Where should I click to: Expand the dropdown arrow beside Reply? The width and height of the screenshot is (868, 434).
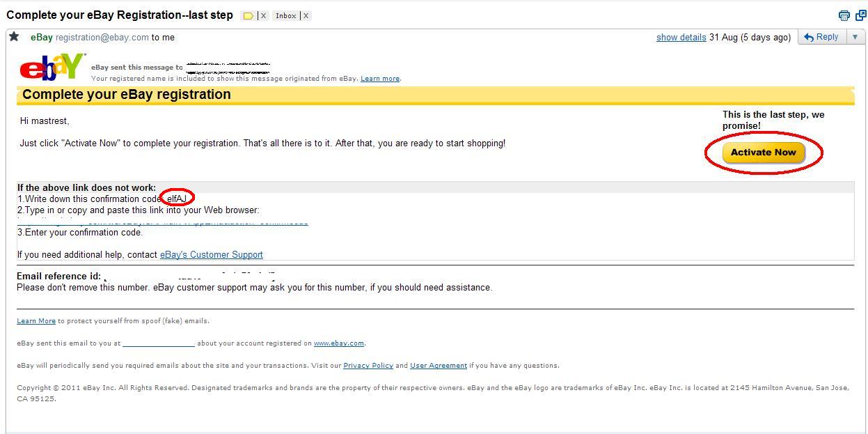tap(855, 37)
